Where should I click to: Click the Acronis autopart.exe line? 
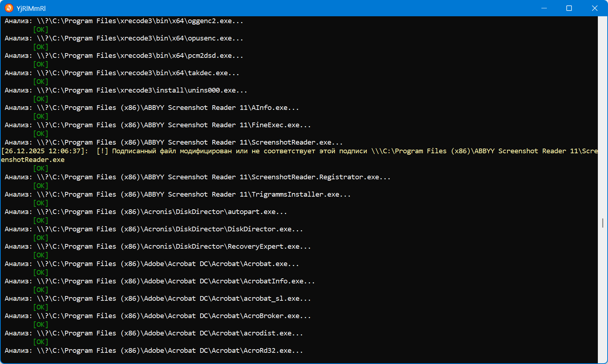tap(145, 212)
